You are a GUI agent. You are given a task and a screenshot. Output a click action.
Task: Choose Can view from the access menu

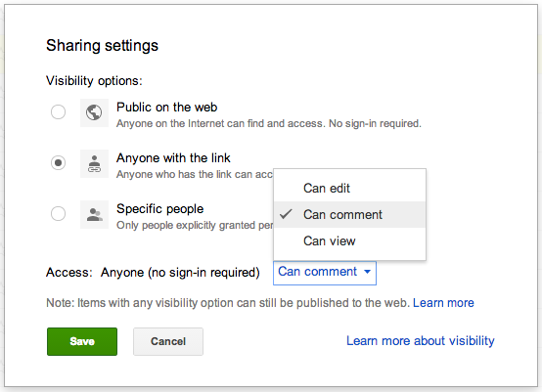tap(349, 240)
